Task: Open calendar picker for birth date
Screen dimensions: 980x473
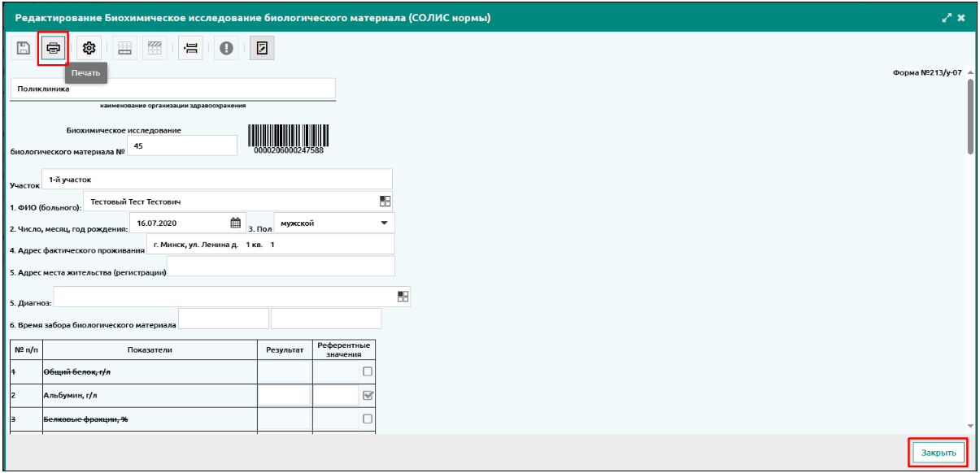Action: coord(236,223)
